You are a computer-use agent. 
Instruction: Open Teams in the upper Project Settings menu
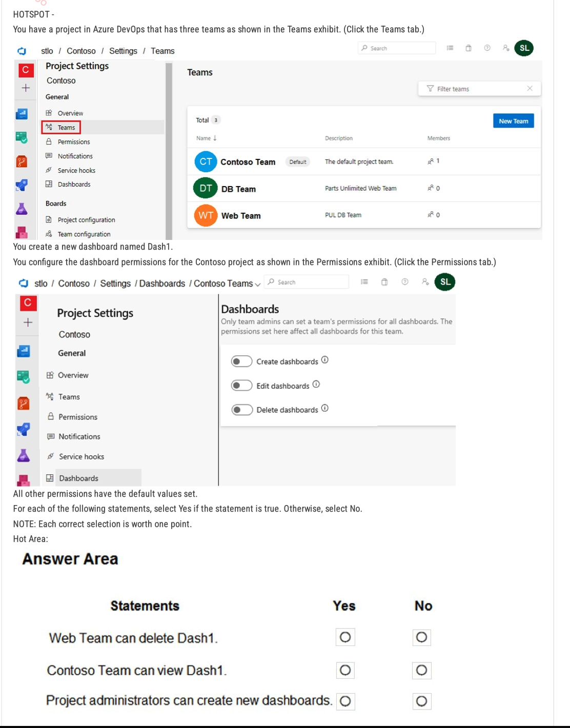coord(66,127)
